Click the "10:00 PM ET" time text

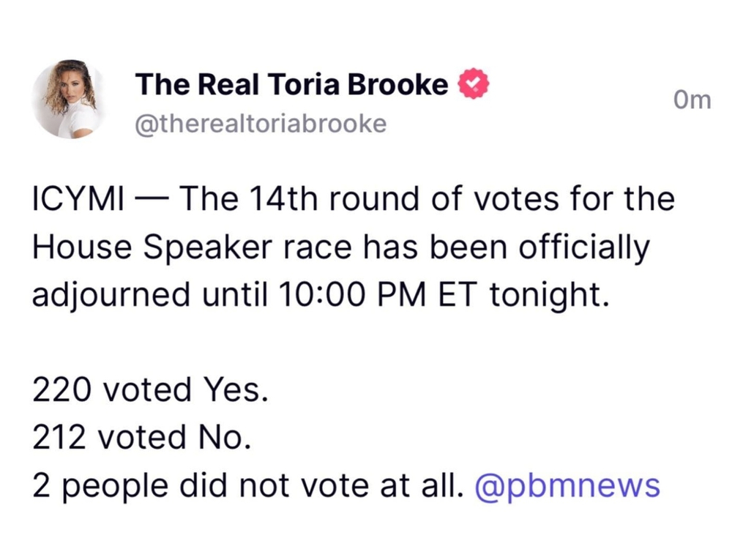coord(381,295)
